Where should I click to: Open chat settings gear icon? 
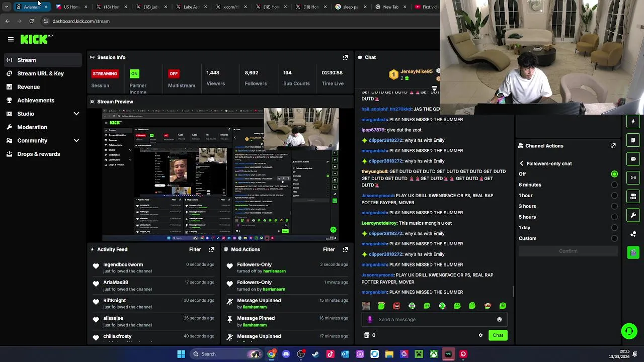coord(480,335)
